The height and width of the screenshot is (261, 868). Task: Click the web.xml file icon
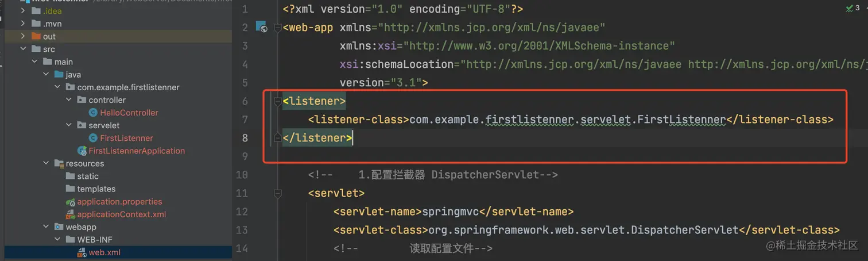click(x=82, y=252)
